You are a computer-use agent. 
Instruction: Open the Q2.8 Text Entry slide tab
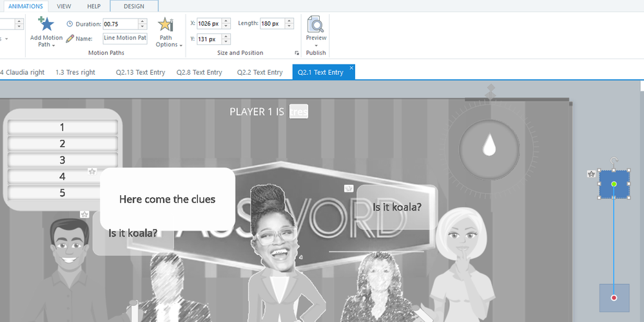199,72
